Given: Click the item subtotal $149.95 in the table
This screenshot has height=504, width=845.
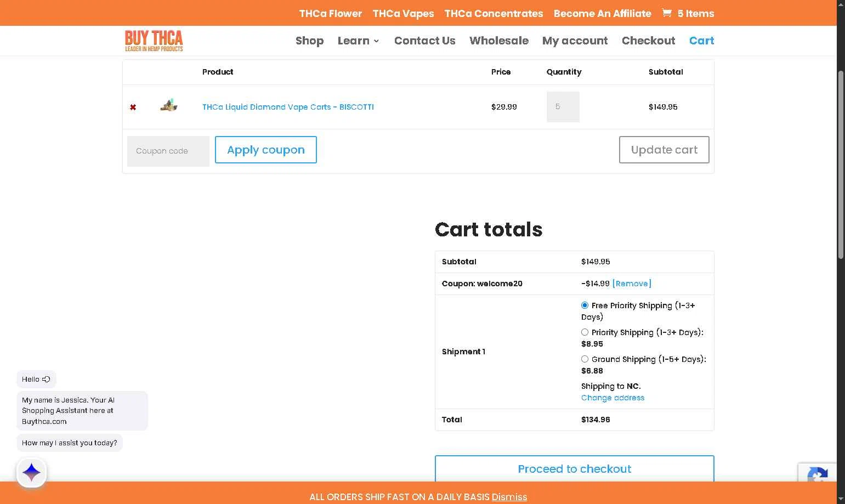Looking at the screenshot, I should click(663, 107).
